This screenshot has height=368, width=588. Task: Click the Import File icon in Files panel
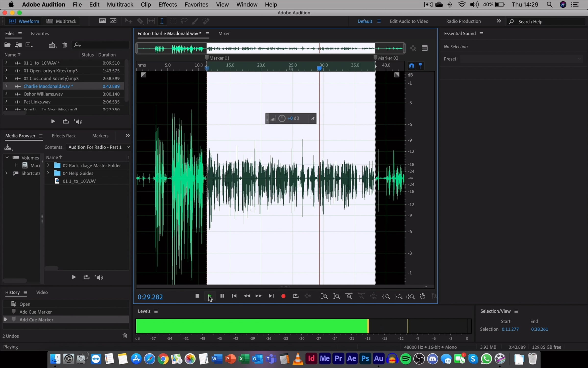click(x=18, y=45)
